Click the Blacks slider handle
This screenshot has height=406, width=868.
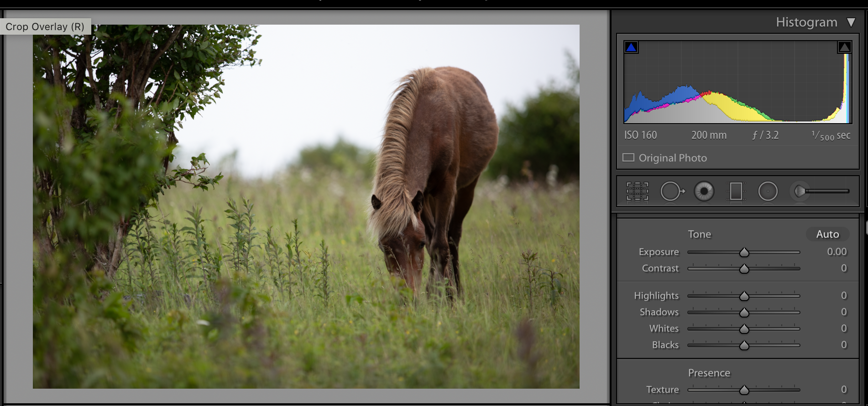744,345
